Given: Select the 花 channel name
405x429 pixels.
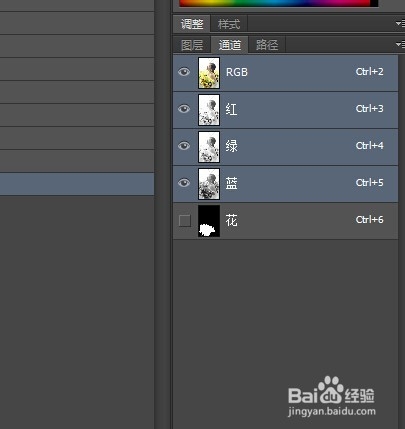Looking at the screenshot, I should [x=231, y=220].
